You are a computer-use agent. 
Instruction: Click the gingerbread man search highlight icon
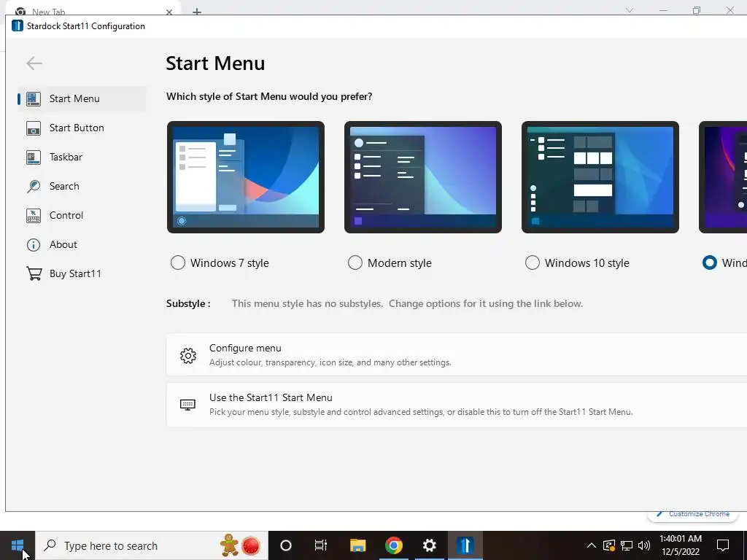coord(229,545)
